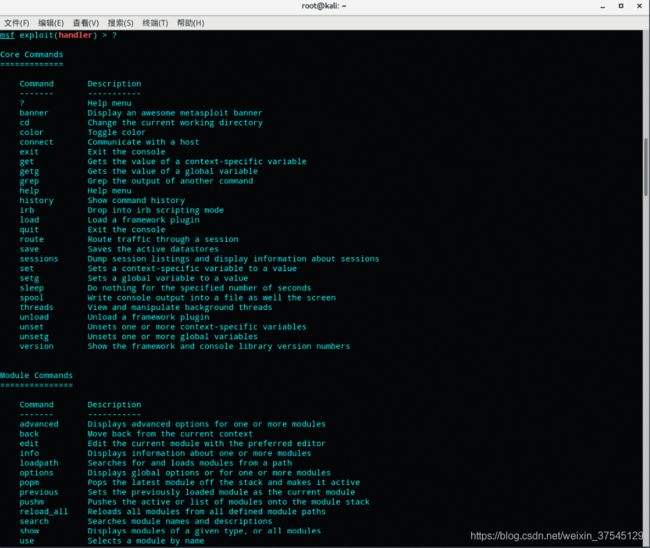Open the 帮助(H) menu
Image resolution: width=650 pixels, height=548 pixels.
[x=191, y=23]
